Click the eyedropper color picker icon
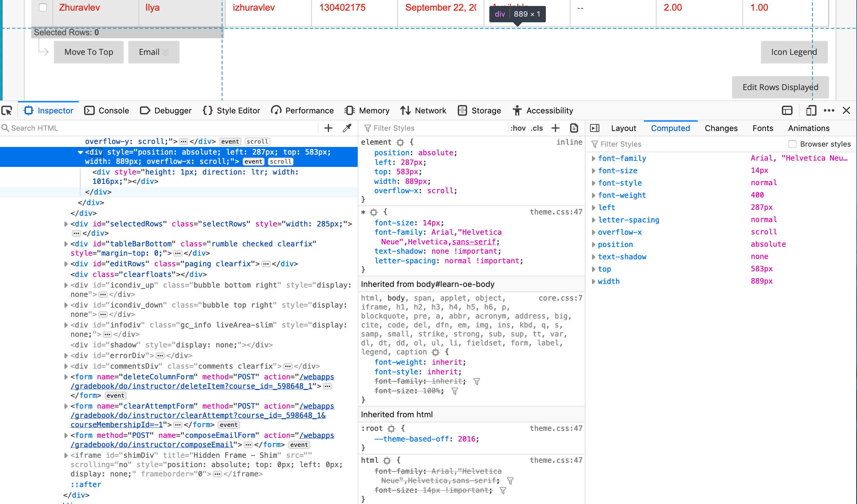The image size is (857, 504). pyautogui.click(x=347, y=128)
